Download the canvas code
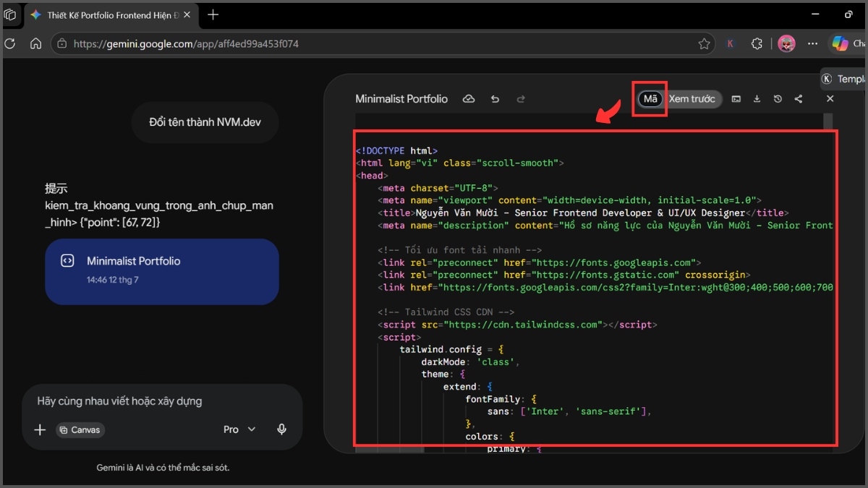This screenshot has height=488, width=868. click(757, 99)
